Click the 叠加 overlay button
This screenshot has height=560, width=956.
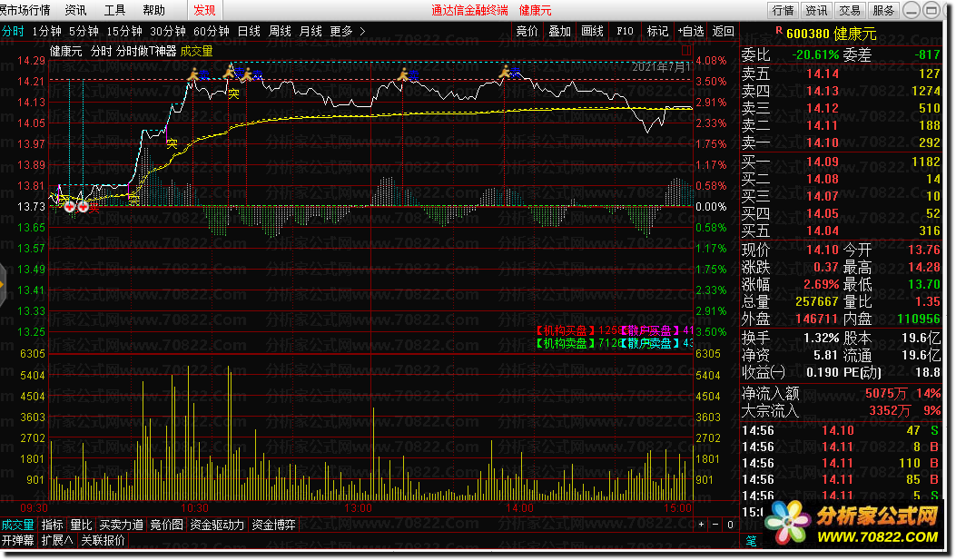point(559,31)
